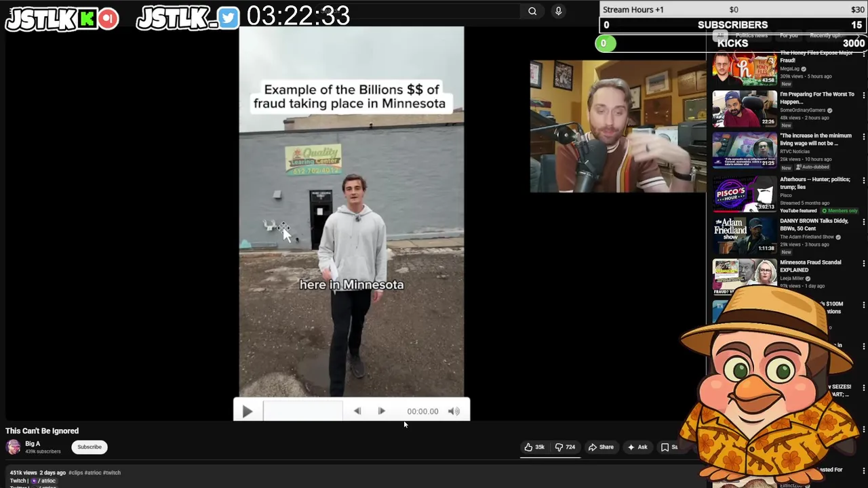868x488 pixels.
Task: Click the previous frame arrow in overlay
Action: click(x=357, y=411)
